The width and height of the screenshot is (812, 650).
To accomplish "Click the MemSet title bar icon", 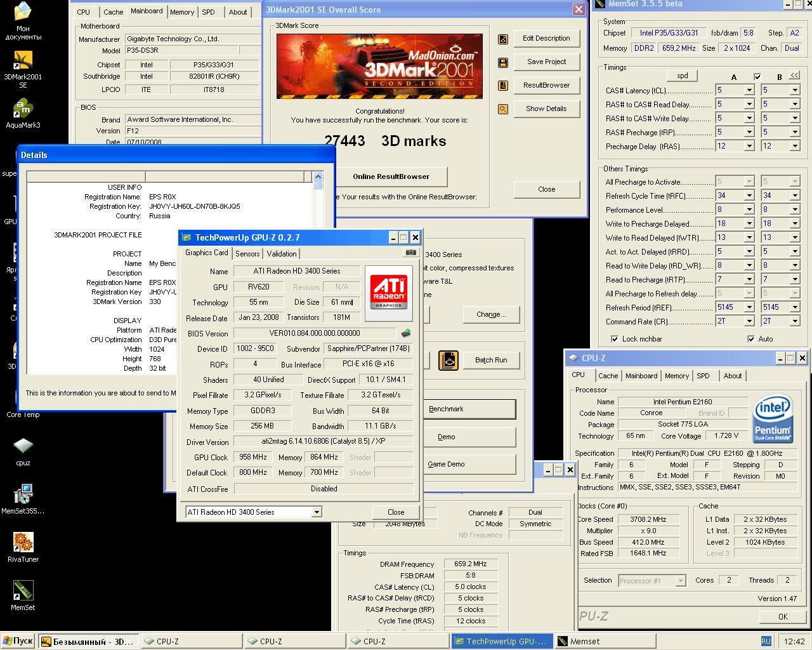I will point(599,4).
